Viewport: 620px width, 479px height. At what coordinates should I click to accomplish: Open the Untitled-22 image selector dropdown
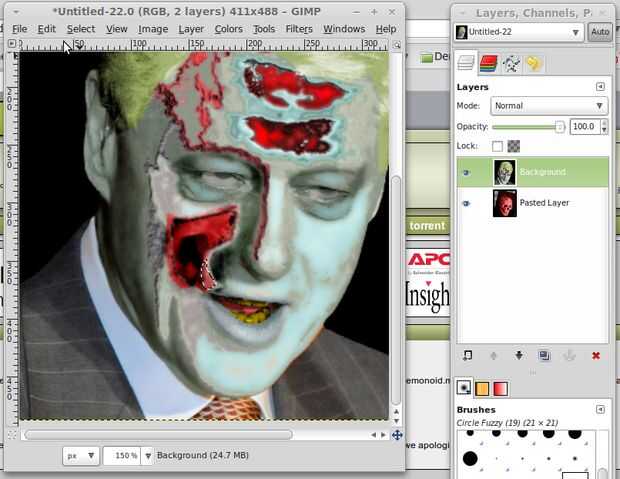[518, 32]
